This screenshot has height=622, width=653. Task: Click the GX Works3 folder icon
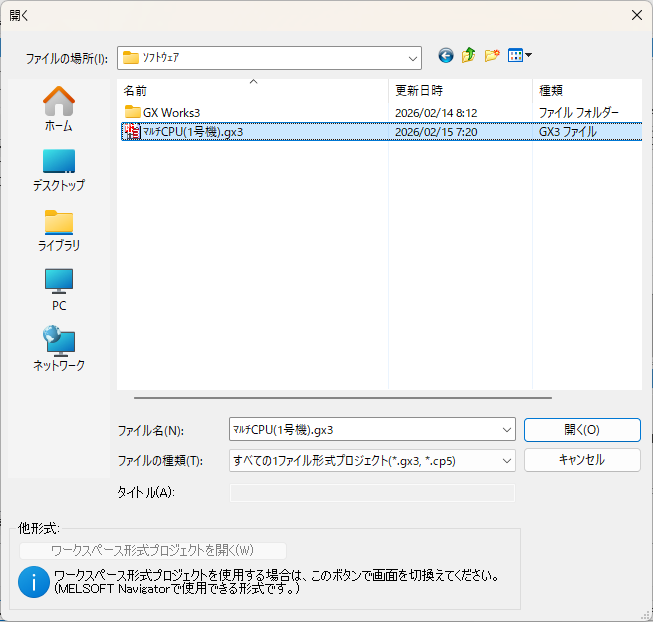pyautogui.click(x=132, y=112)
